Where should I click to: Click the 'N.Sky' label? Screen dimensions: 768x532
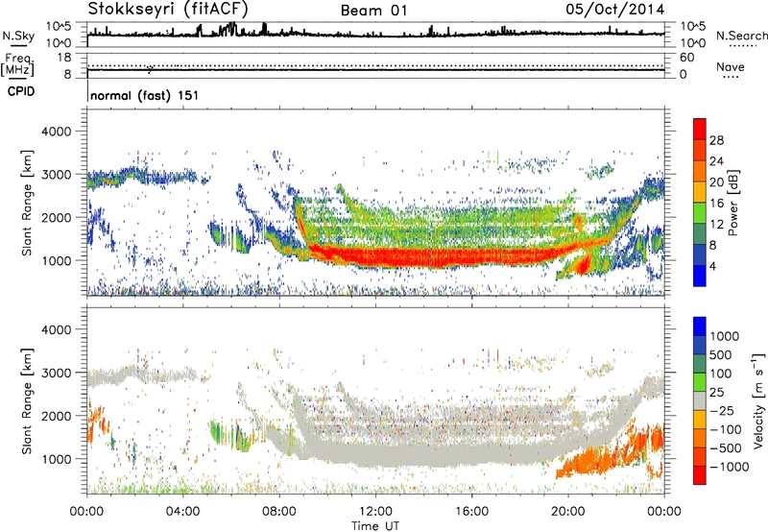click(18, 36)
